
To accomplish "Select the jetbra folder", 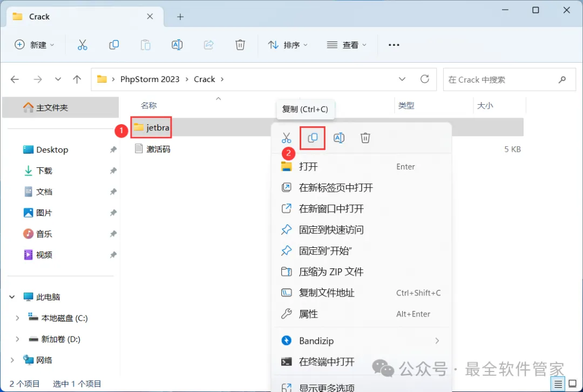I will (152, 127).
